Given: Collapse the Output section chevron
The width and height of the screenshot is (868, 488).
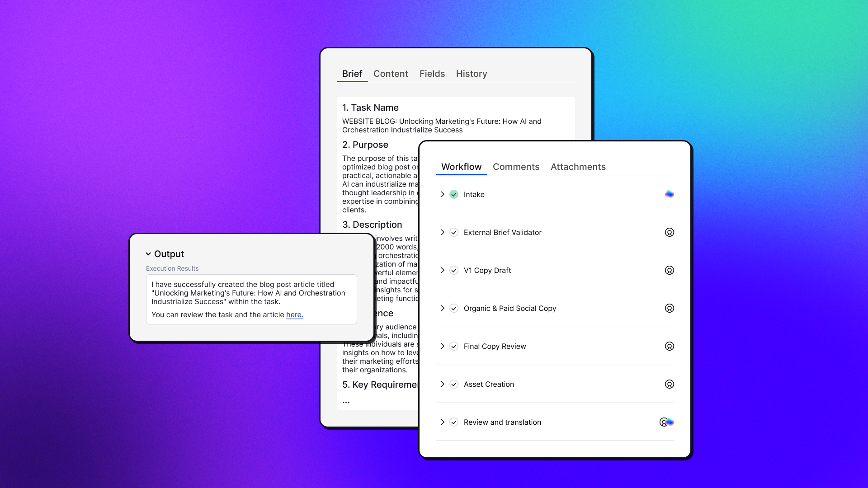Looking at the screenshot, I should (148, 254).
